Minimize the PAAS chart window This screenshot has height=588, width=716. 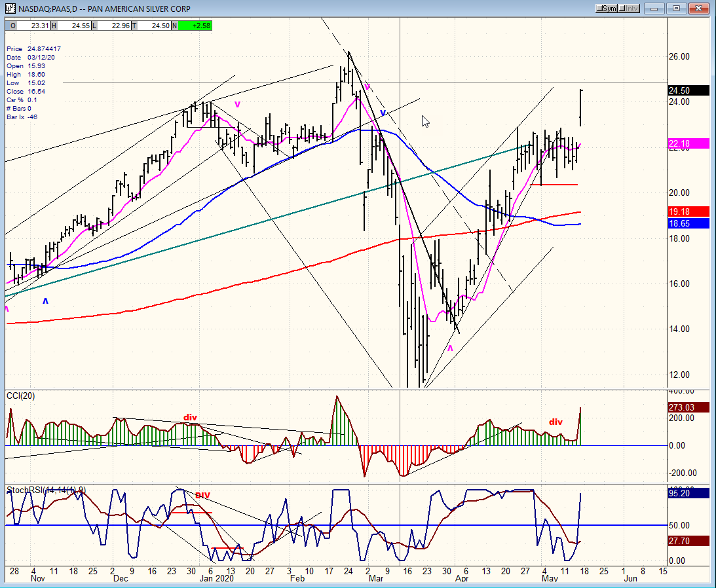coord(655,9)
